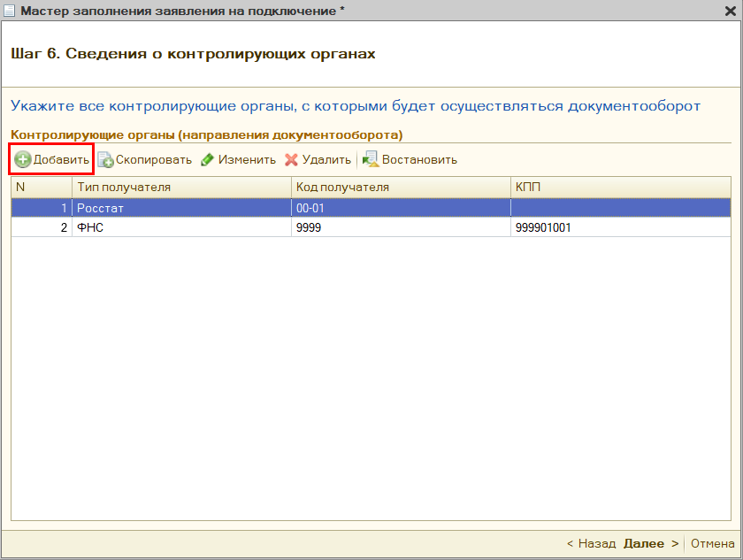The image size is (743, 560).
Task: Click the Востановить restore icon
Action: pyautogui.click(x=371, y=160)
